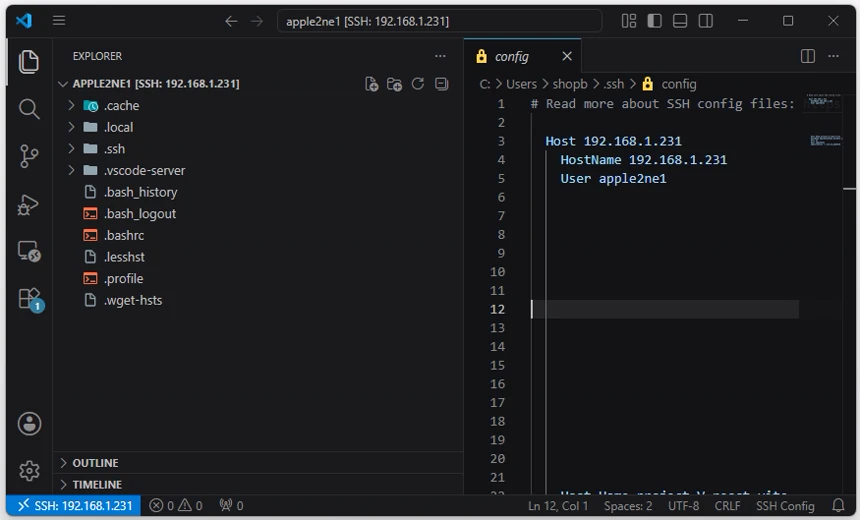Go back with the left arrow

(x=231, y=21)
